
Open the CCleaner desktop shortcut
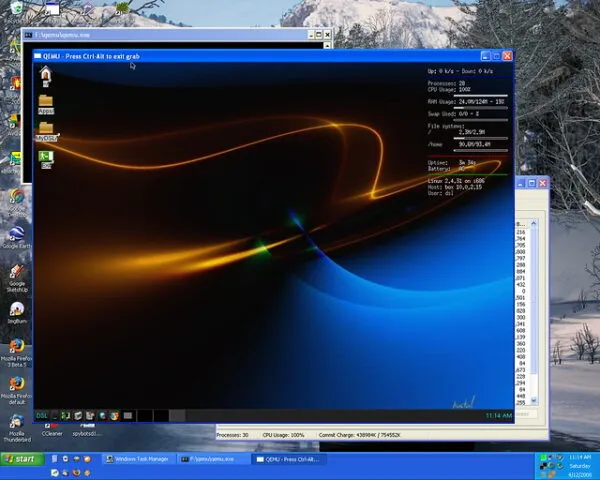coord(52,430)
